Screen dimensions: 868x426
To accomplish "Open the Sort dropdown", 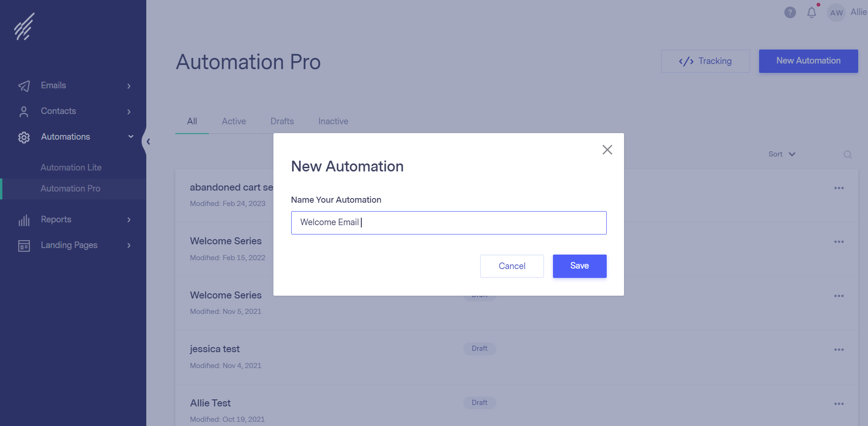I will click(x=782, y=154).
